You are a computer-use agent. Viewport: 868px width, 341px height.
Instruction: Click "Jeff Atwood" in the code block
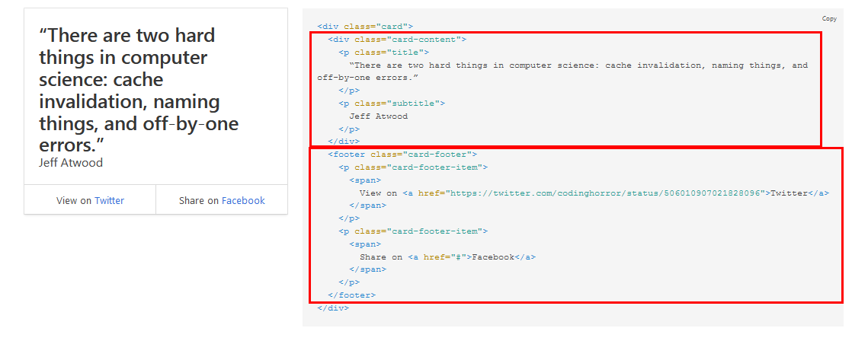378,116
